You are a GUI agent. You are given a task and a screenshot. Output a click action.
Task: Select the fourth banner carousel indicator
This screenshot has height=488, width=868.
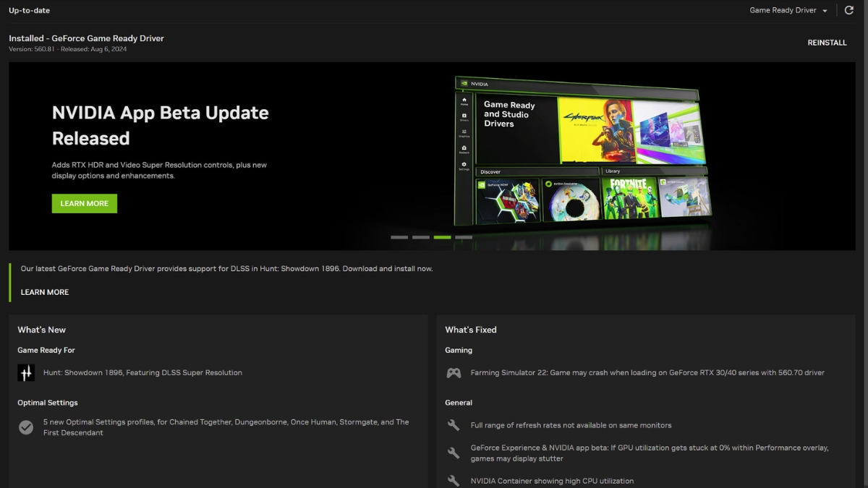coord(464,237)
